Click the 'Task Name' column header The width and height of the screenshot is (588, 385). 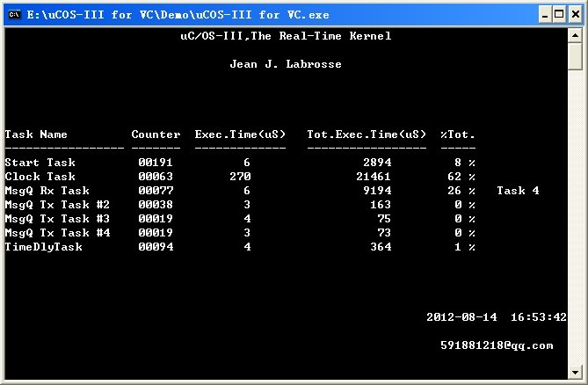pyautogui.click(x=36, y=134)
